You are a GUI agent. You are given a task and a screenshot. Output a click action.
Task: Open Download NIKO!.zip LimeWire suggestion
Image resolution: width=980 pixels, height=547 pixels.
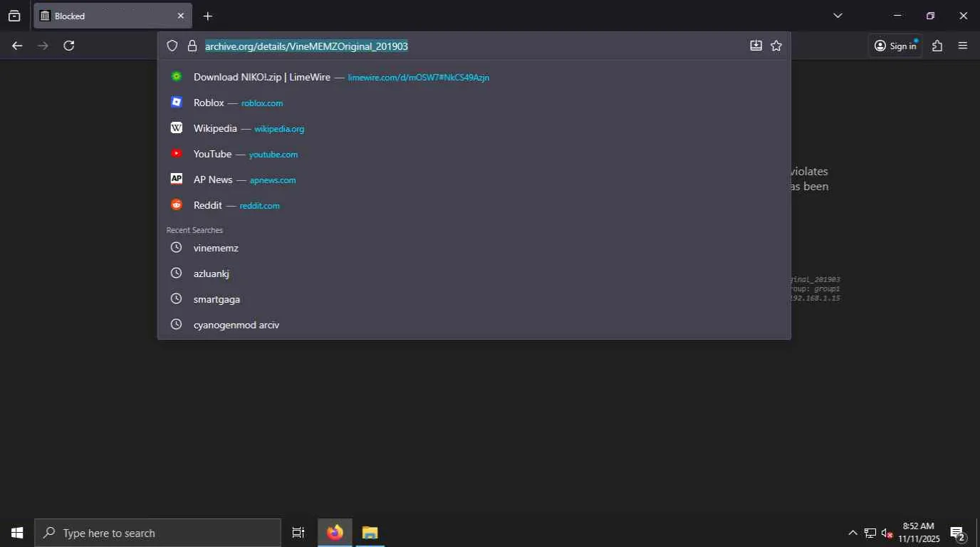[474, 77]
